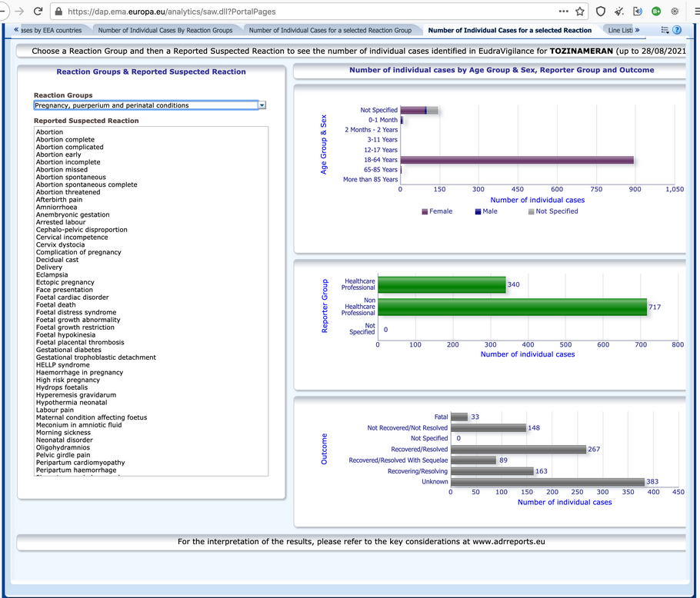Screen dimensions: 700x598
Task: Open the three-dot page actions menu
Action: (x=564, y=12)
